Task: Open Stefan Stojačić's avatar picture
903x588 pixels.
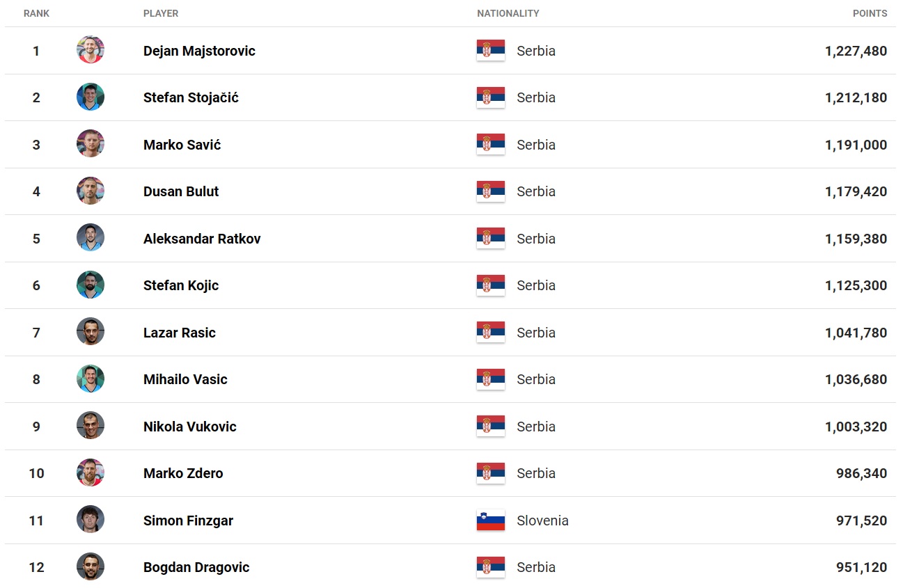Action: click(x=91, y=97)
